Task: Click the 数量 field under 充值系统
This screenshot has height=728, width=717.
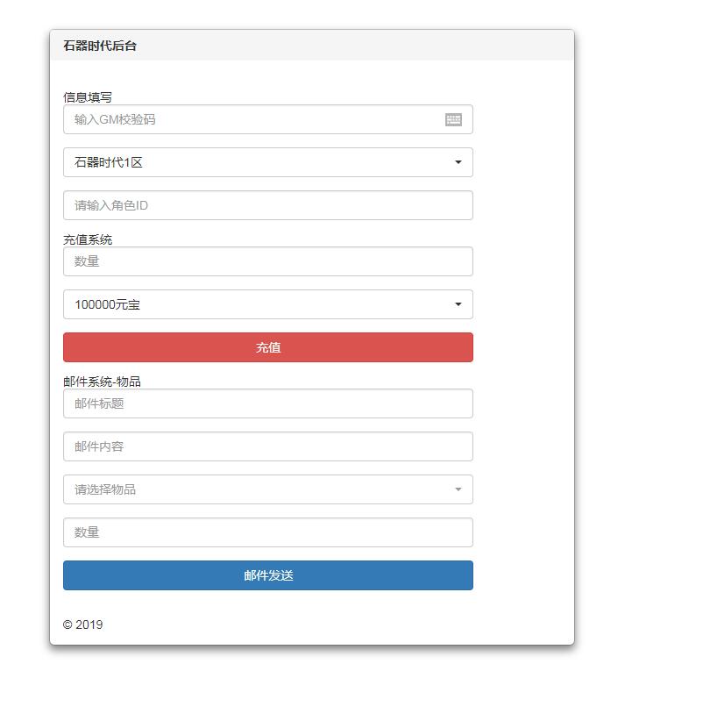Action: 267,261
